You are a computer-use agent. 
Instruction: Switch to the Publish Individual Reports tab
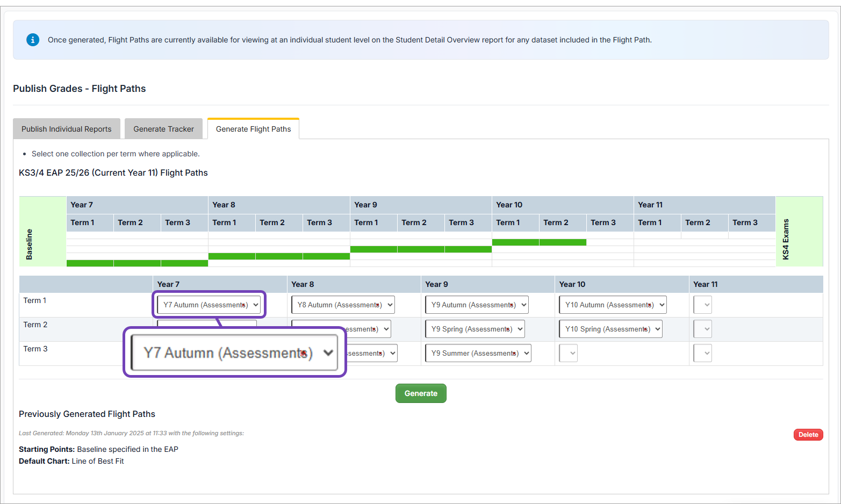click(x=66, y=129)
